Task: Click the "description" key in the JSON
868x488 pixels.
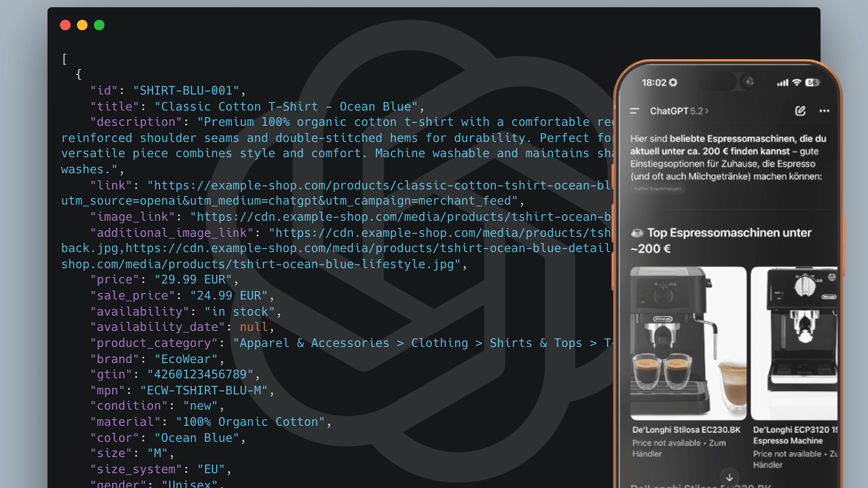Action: point(136,122)
